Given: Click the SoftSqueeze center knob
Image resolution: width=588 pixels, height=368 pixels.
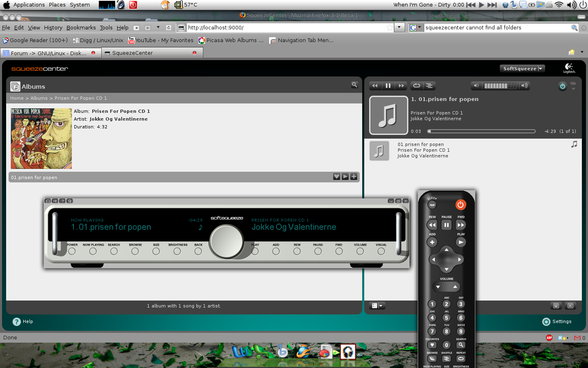Looking at the screenshot, I should point(227,242).
